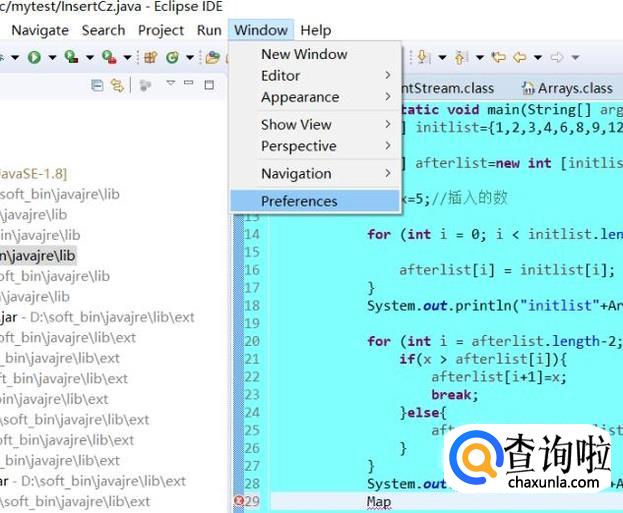Click the greyed Forward navigation arrow

pos(557,57)
